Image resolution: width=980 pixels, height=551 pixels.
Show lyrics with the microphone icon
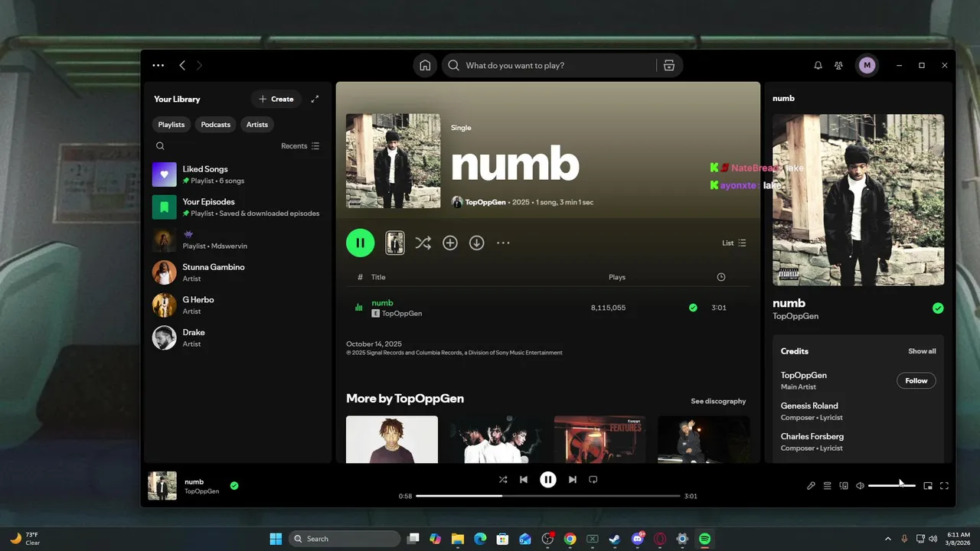tap(811, 485)
